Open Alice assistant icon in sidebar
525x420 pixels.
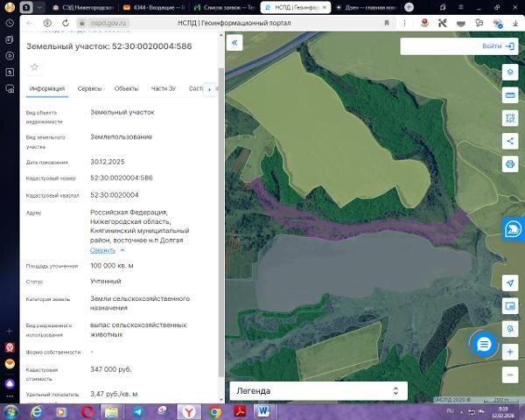(x=10, y=383)
